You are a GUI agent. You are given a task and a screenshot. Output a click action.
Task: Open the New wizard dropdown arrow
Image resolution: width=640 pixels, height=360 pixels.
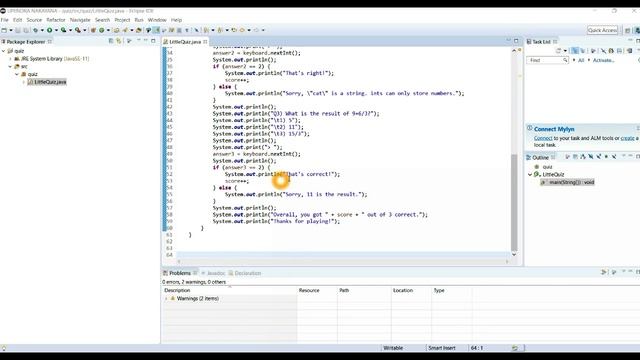[11, 30]
